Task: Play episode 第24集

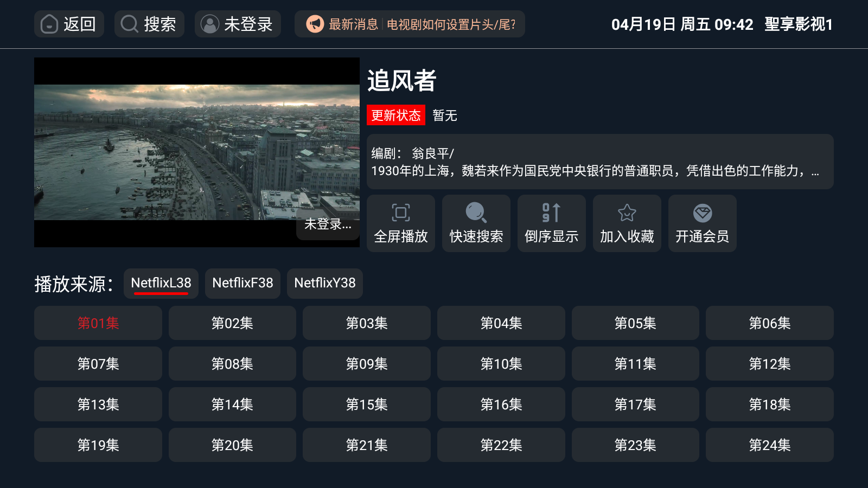Action: [x=769, y=445]
